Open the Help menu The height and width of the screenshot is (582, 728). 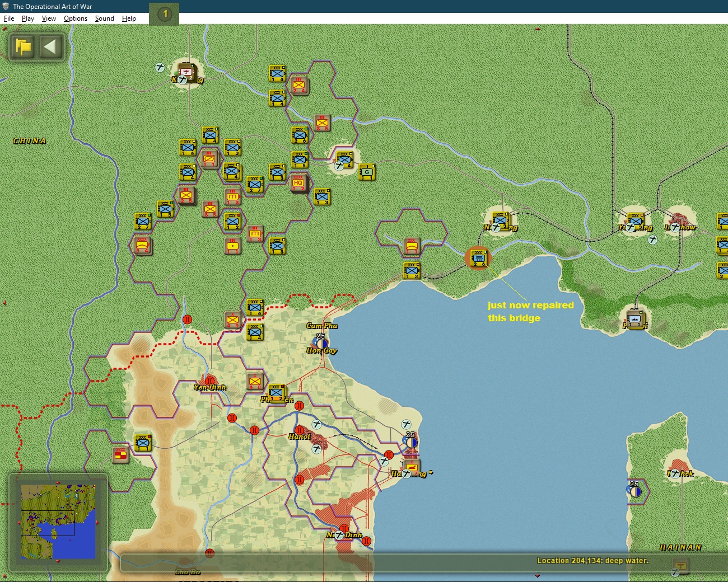129,18
